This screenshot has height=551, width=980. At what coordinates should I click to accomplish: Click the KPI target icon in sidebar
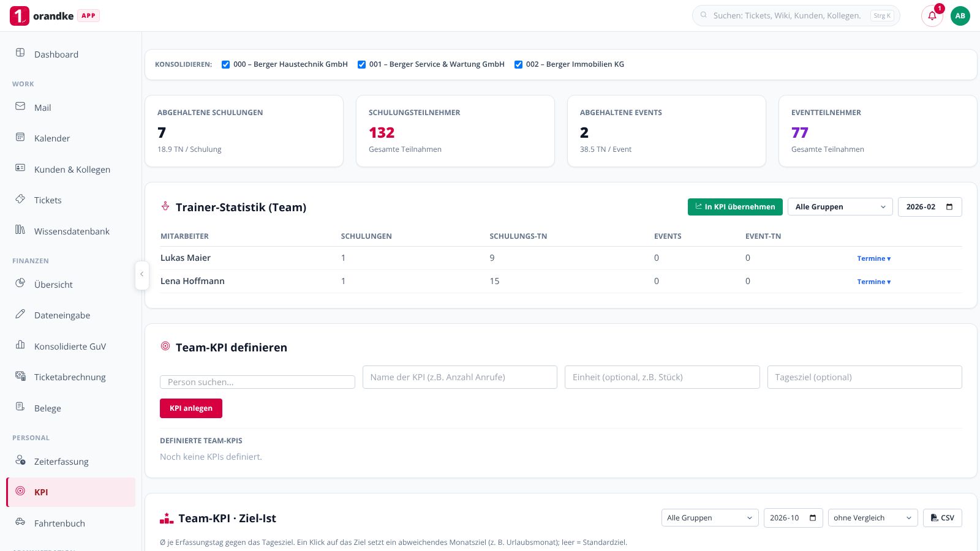(20, 491)
